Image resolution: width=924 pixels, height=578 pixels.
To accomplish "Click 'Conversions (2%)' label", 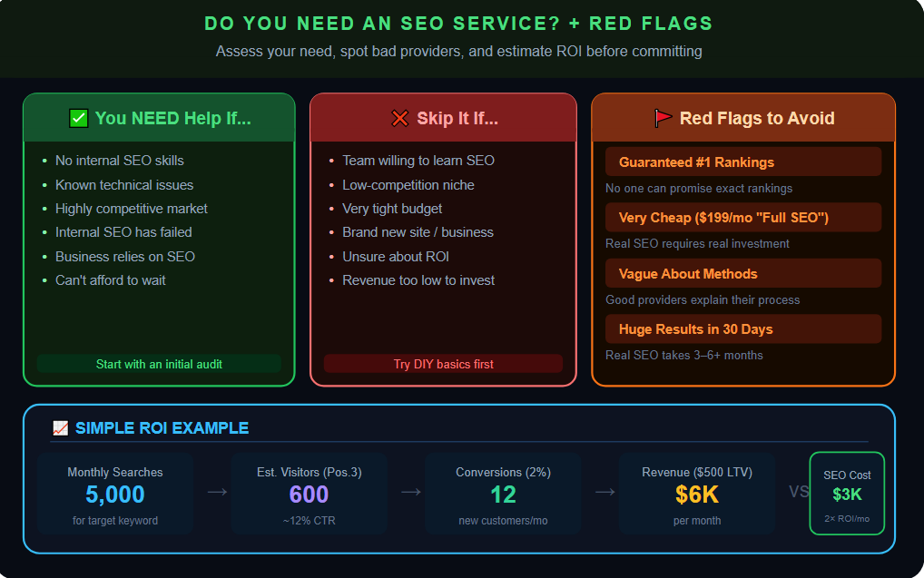I will [x=503, y=473].
